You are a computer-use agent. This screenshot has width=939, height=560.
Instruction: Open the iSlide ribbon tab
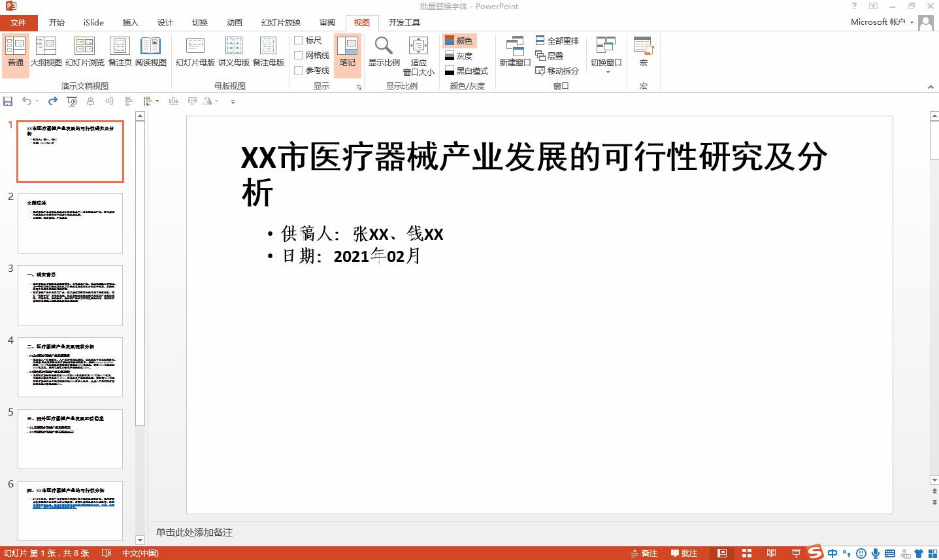[x=93, y=22]
